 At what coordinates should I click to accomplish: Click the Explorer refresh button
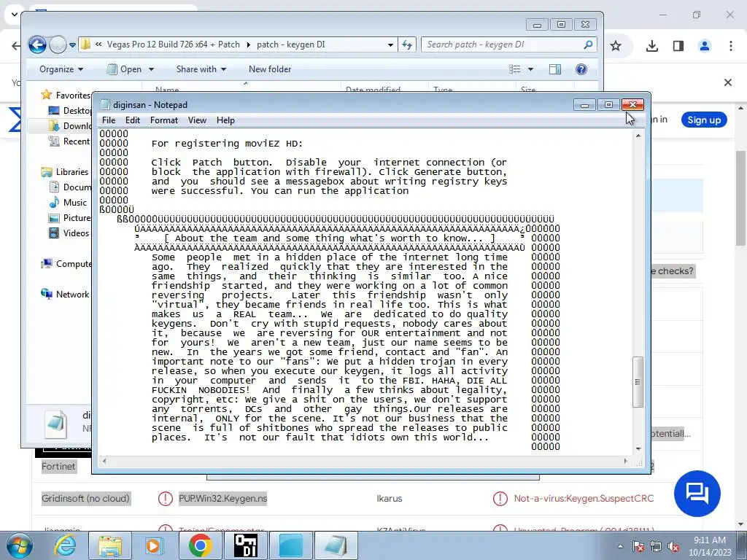(407, 44)
